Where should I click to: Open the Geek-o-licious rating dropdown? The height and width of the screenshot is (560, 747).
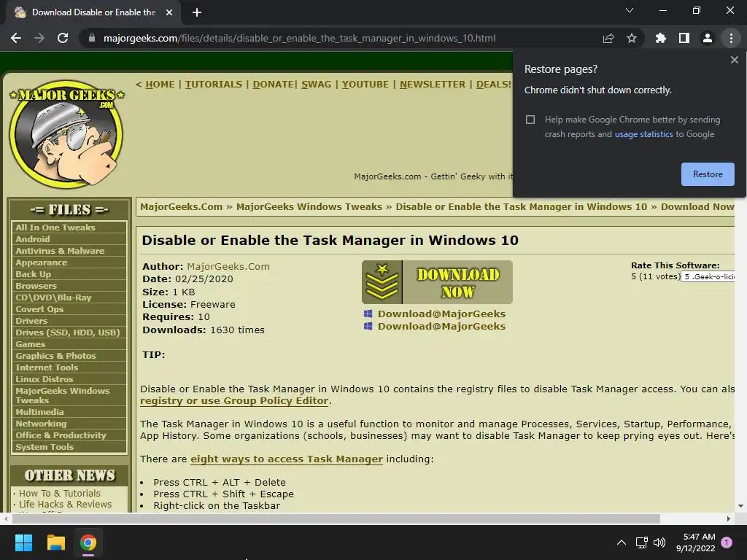tap(708, 276)
